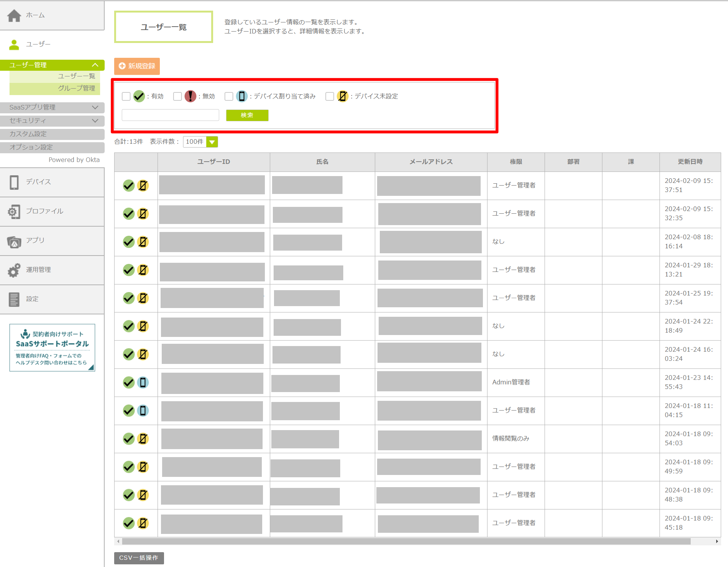The width and height of the screenshot is (728, 567).
Task: Click the CSV一括操作 button
Action: [x=139, y=558]
